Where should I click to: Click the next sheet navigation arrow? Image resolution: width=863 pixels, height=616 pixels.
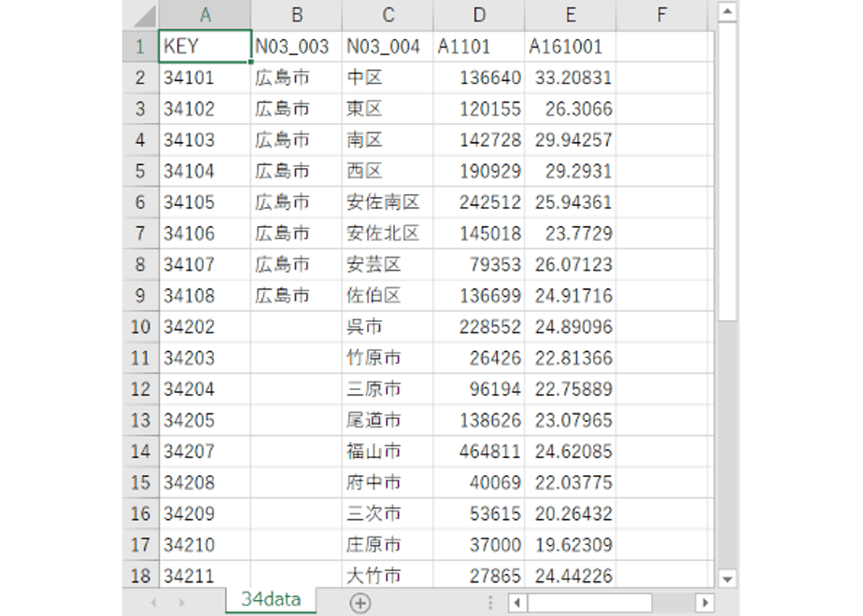click(x=181, y=603)
